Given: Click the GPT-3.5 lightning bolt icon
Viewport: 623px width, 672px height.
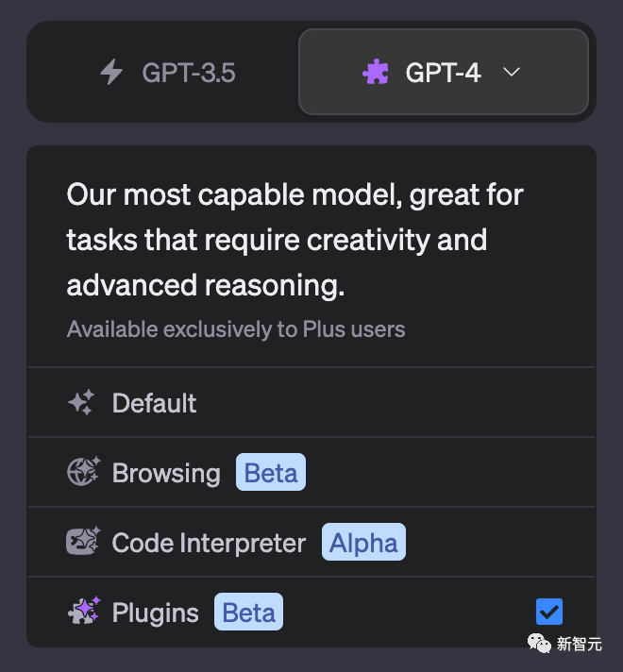Looking at the screenshot, I should tap(111, 73).
